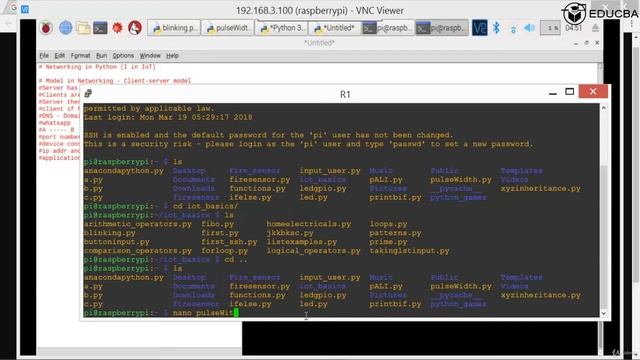Click 'buttoninput.py' in the terminal listing
This screenshot has width=640, height=360.
pyautogui.click(x=116, y=242)
